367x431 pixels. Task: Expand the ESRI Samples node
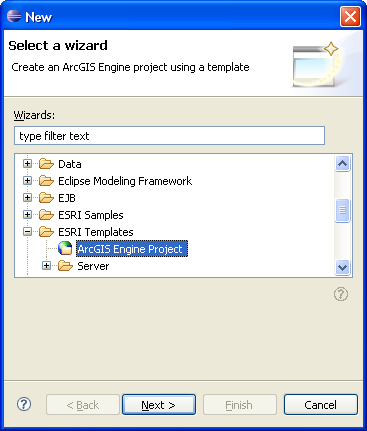[28, 215]
